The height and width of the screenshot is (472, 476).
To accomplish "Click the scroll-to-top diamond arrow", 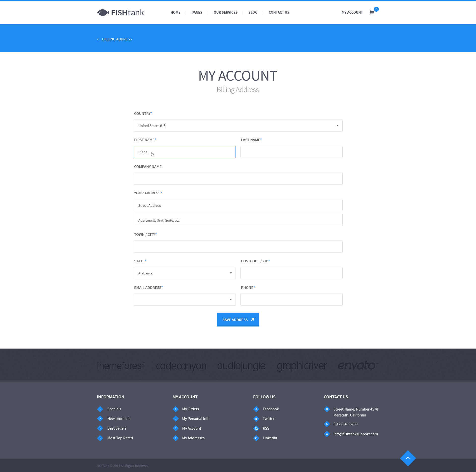I will coord(408,458).
